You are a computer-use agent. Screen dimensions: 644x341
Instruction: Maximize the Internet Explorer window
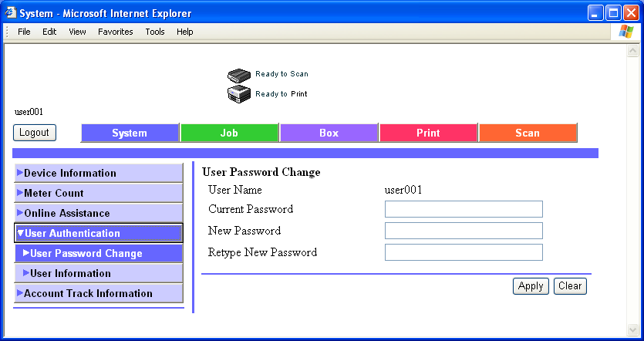click(613, 13)
